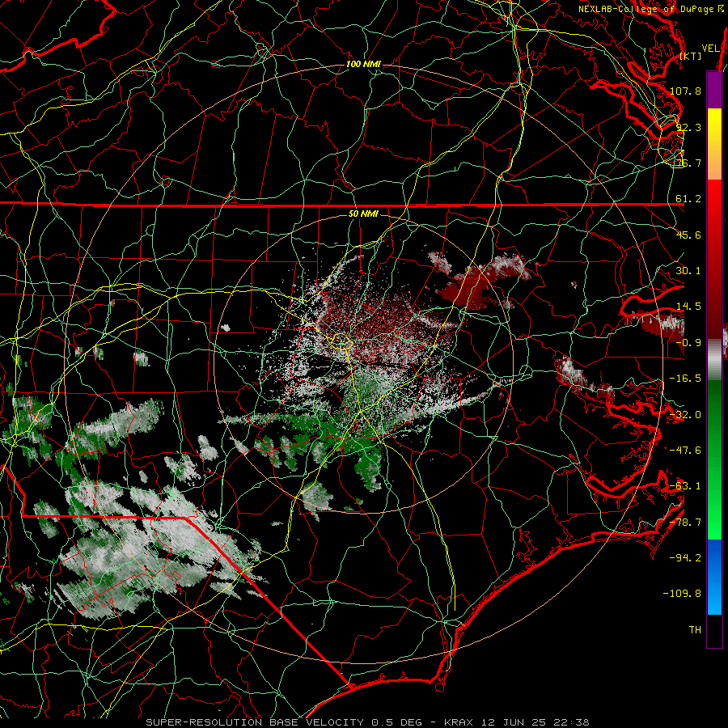Select the -0.9 velocity scale value

point(688,343)
